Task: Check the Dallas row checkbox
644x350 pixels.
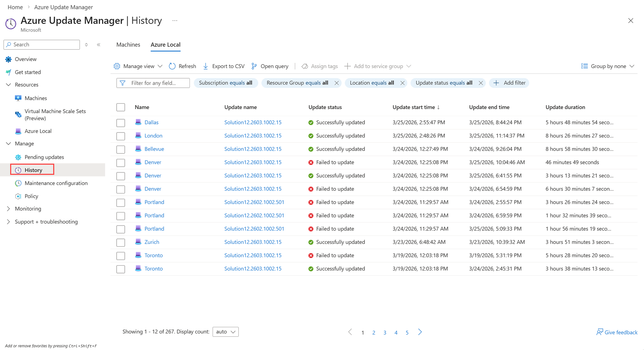Action: click(121, 123)
